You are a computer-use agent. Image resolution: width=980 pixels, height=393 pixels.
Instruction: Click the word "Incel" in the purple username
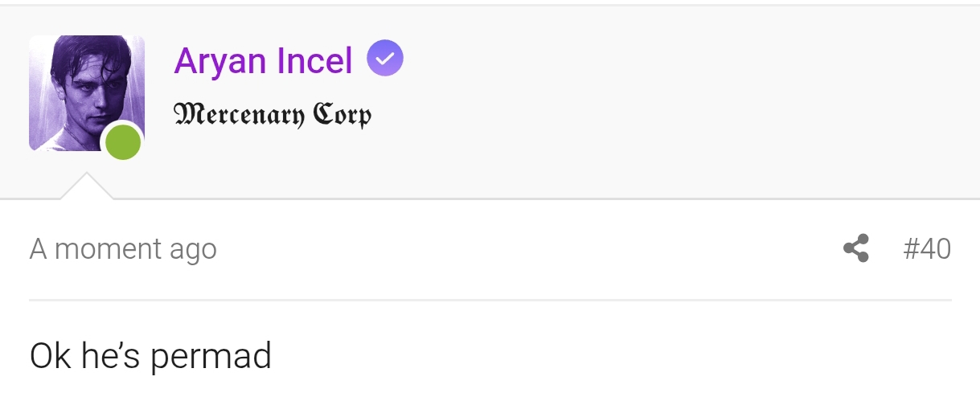314,61
